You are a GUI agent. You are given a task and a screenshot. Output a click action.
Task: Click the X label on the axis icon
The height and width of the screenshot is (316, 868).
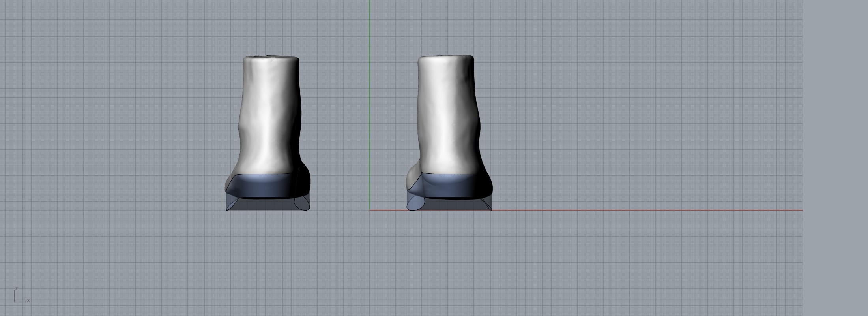click(x=28, y=301)
